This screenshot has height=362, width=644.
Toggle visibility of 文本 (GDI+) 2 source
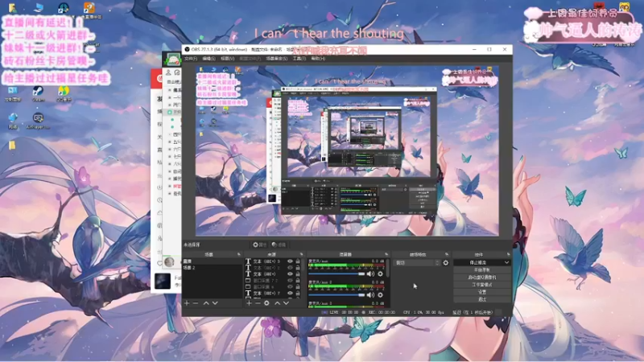point(290,268)
